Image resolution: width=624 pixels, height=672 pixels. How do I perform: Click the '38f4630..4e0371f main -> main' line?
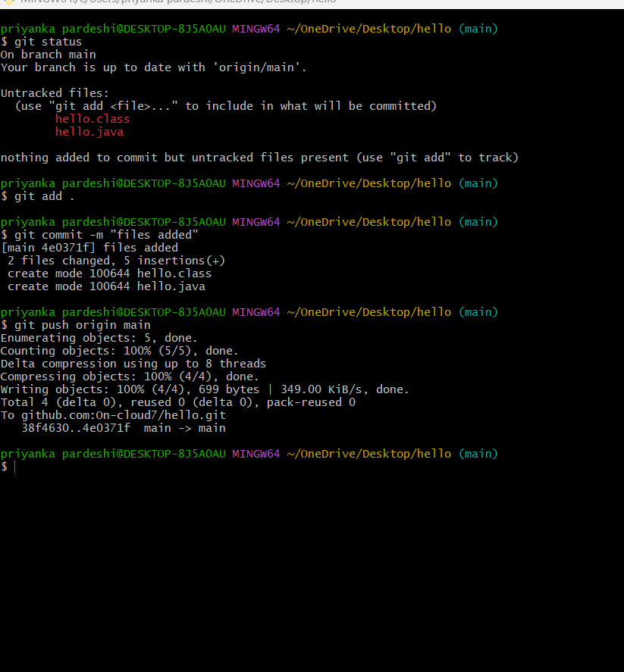pyautogui.click(x=124, y=428)
